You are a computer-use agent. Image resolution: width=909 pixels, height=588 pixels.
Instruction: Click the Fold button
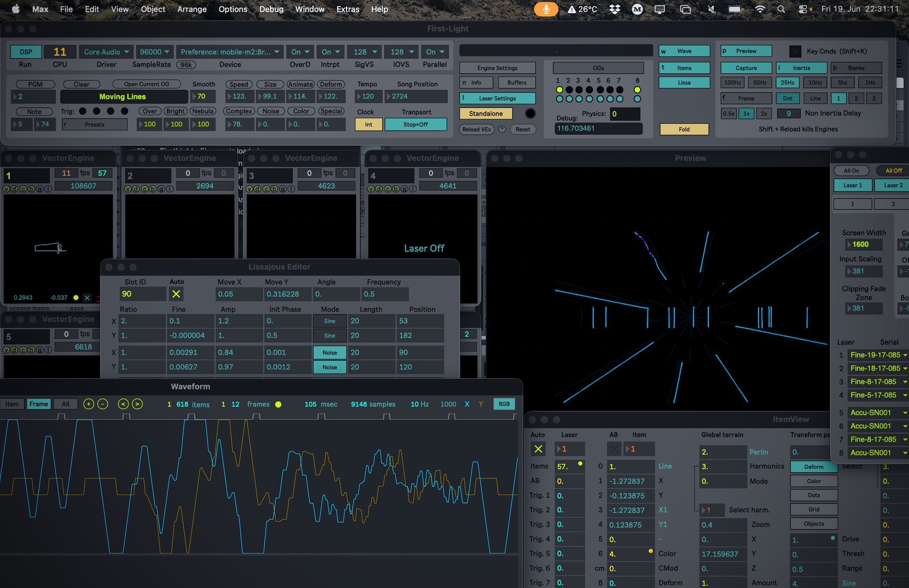(684, 129)
